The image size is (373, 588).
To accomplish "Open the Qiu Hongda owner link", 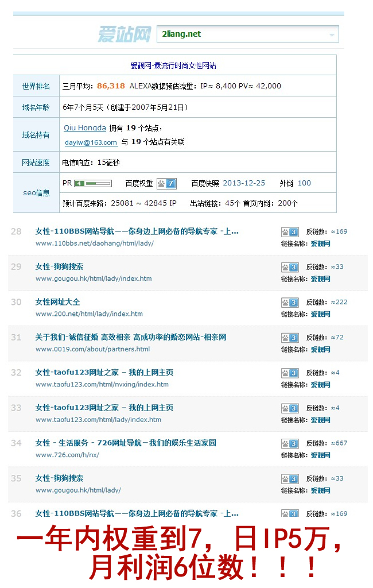I will tap(85, 128).
